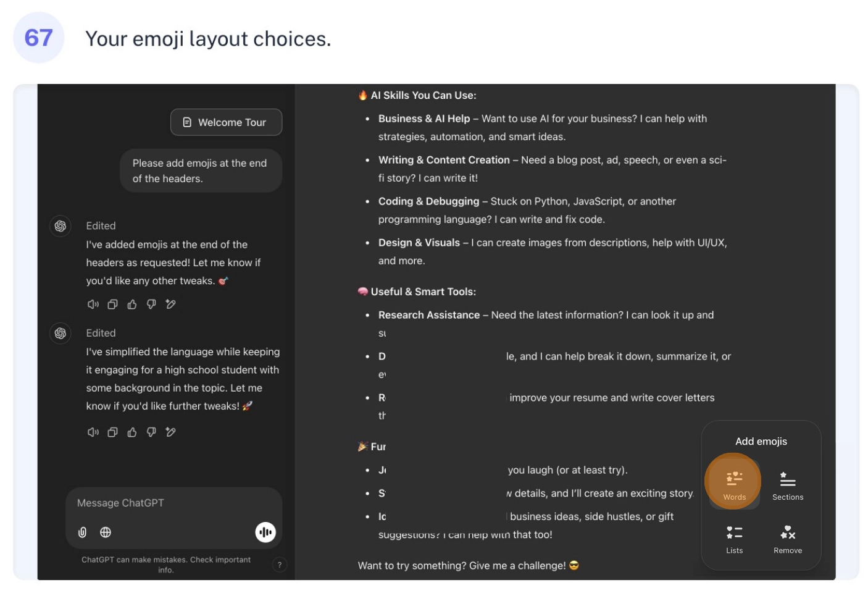
Task: Open the Welcome Tour canvas button
Action: point(226,122)
